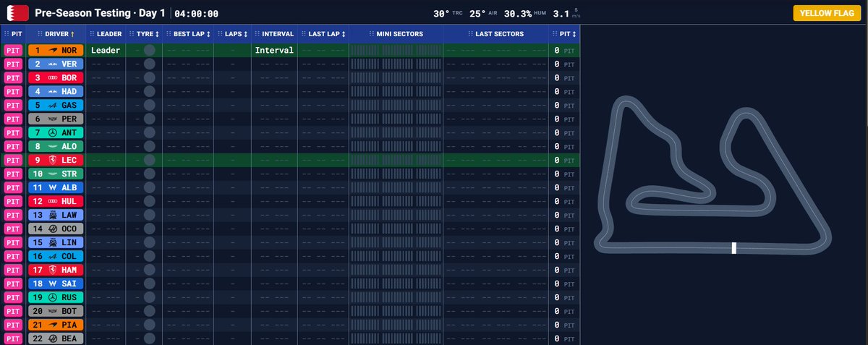
Task: Select driver badge 6 PER
Action: point(55,119)
